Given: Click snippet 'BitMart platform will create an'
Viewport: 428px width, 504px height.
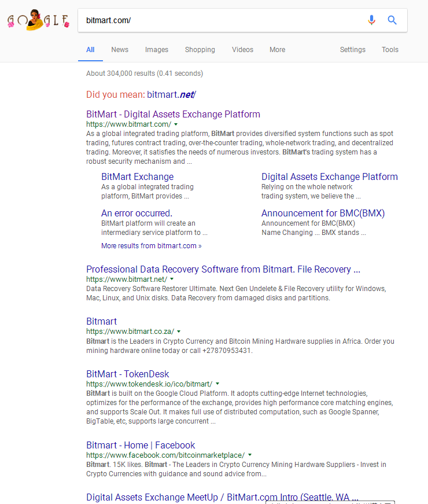Looking at the screenshot, I should tap(154, 228).
